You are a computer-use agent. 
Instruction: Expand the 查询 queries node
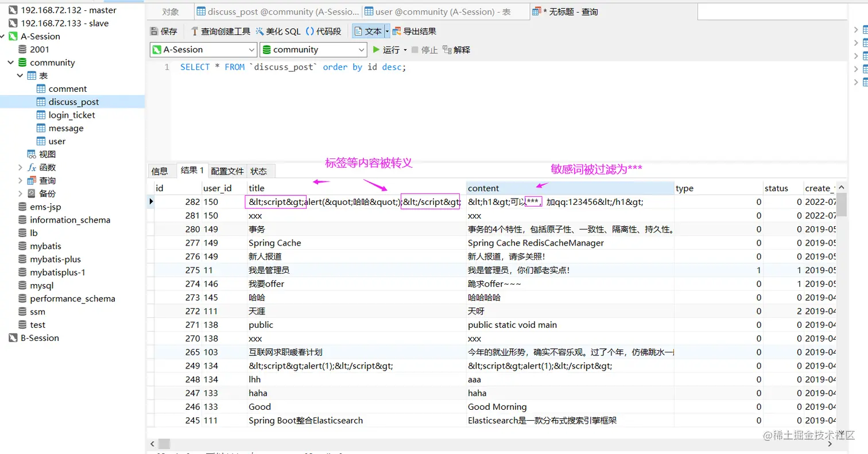[x=20, y=181]
